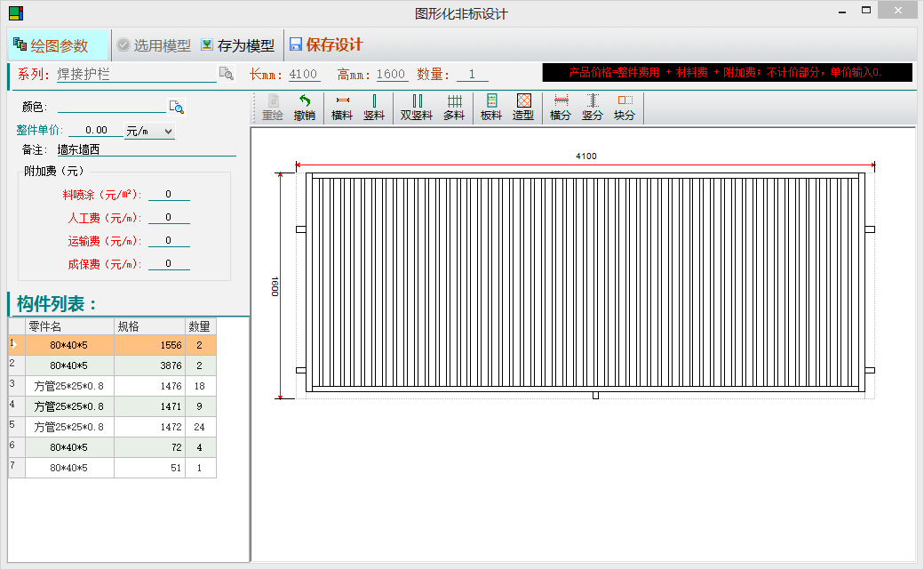Viewport: 924px width, 570px height.
Task: Open the 造型 shape tool
Action: [x=523, y=108]
